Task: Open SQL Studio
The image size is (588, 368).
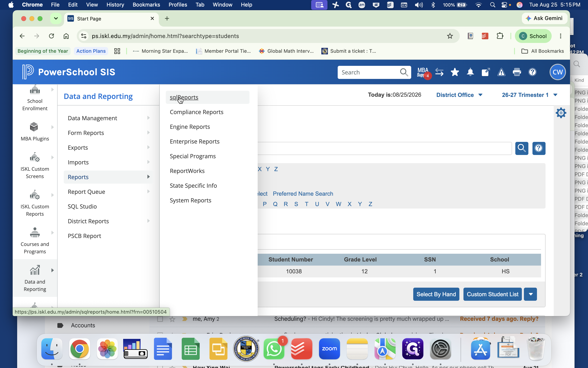Action: point(82,206)
